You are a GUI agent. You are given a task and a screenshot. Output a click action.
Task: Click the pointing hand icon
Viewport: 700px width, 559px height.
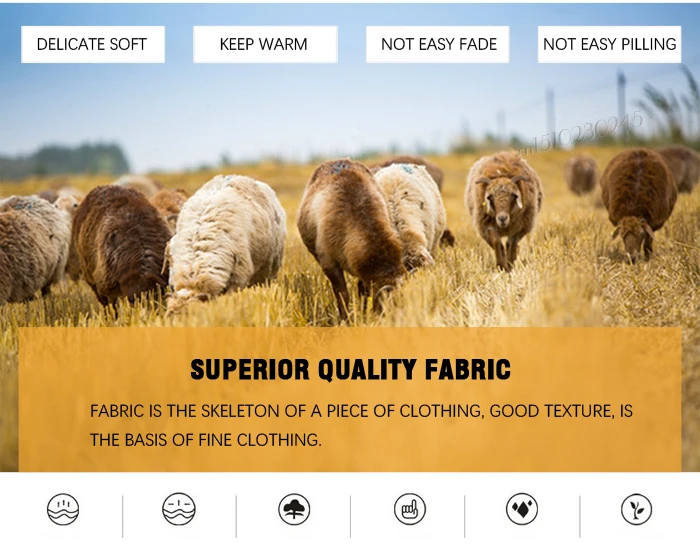[x=410, y=509]
